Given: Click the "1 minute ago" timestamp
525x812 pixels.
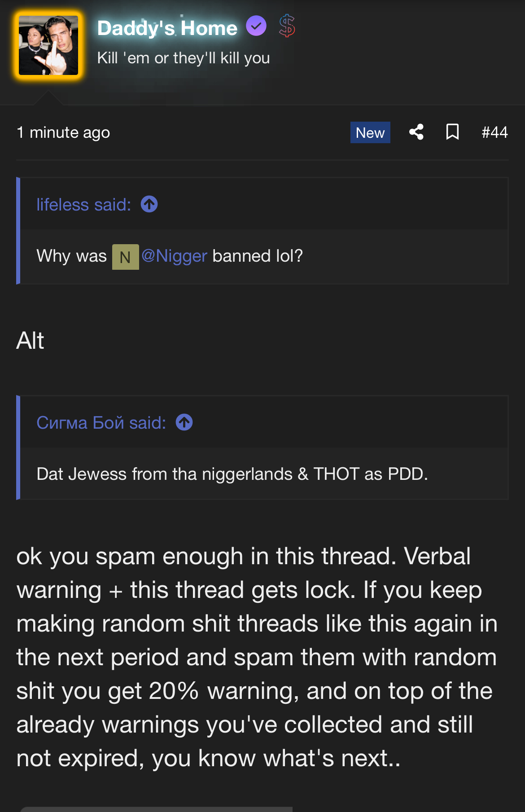Looking at the screenshot, I should point(63,132).
